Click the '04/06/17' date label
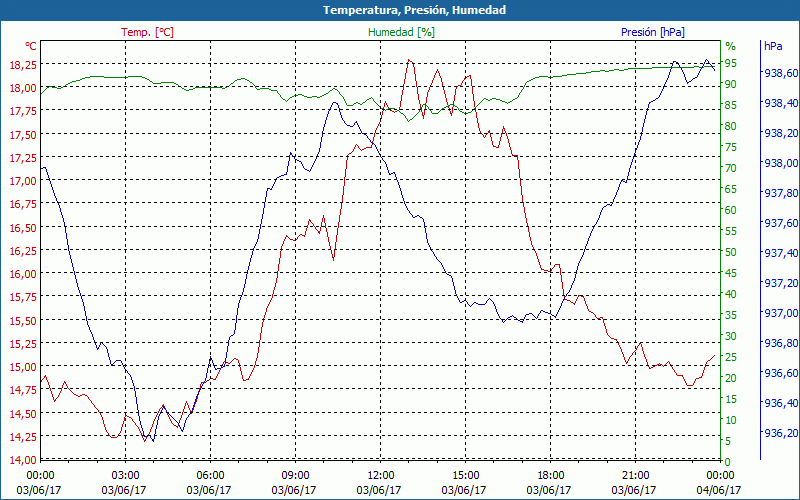This screenshot has width=800, height=500. pyautogui.click(x=719, y=490)
